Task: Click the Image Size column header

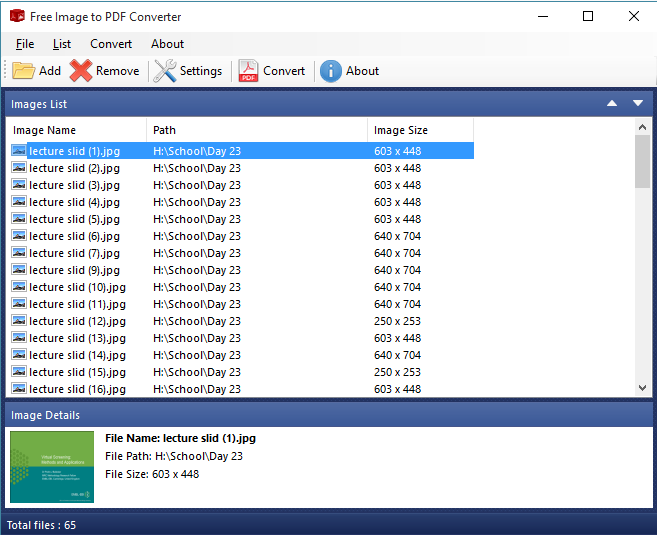Action: [x=419, y=130]
